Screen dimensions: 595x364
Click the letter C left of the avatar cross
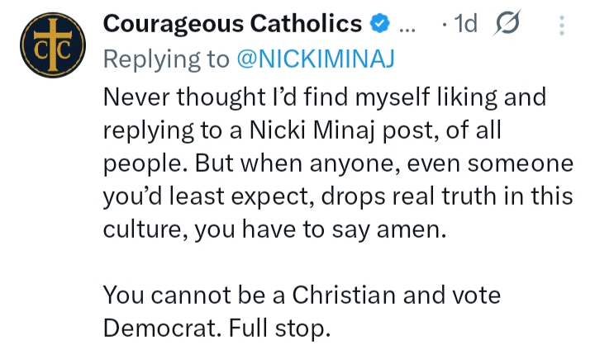(x=41, y=50)
